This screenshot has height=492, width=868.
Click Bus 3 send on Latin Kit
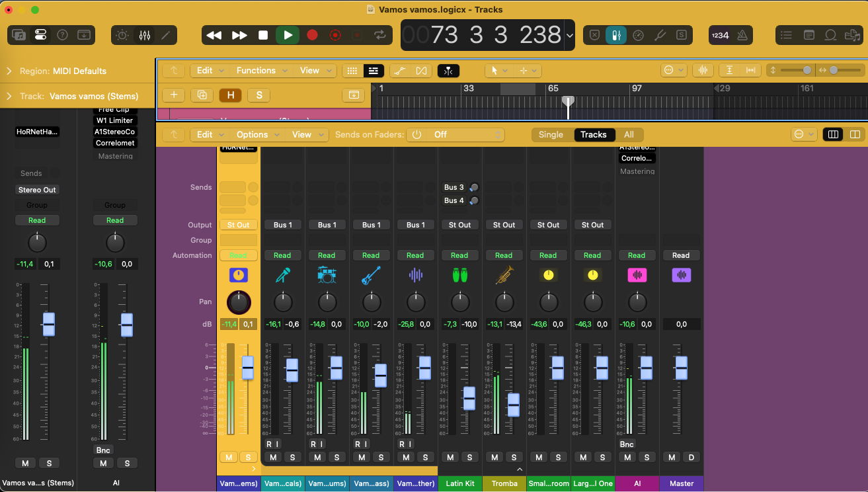point(454,187)
